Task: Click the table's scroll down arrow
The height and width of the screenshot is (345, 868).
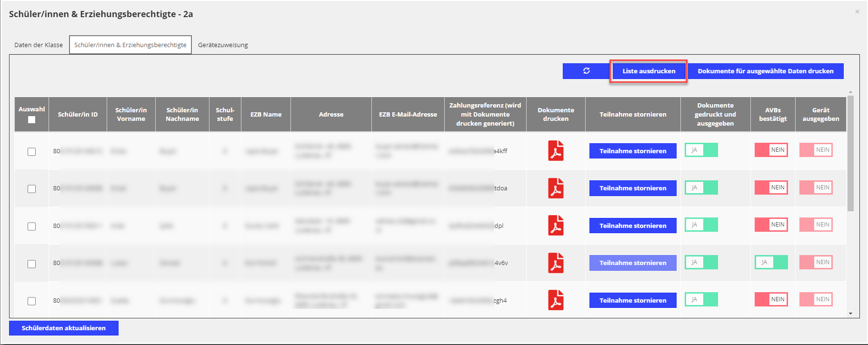Action: click(x=850, y=314)
